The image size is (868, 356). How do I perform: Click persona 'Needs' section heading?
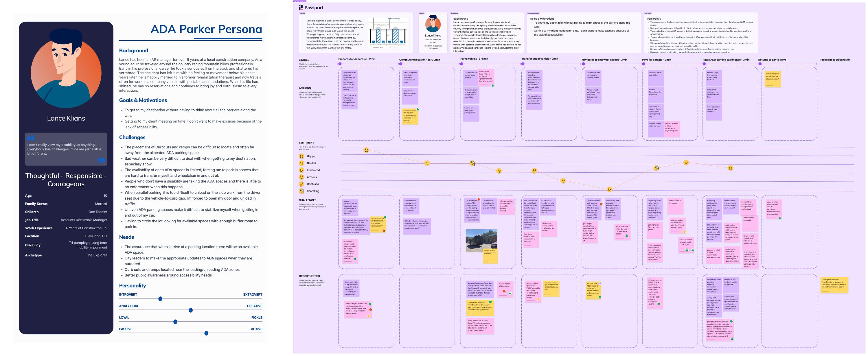[x=126, y=237]
